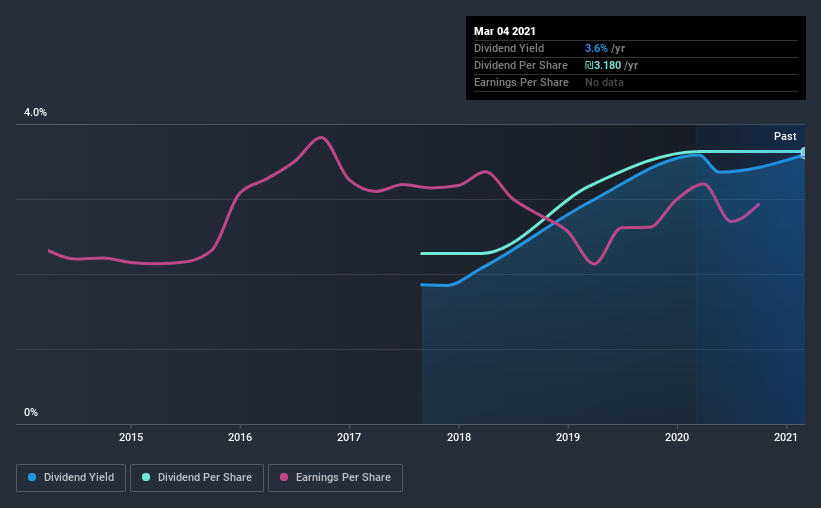Click the 4.0% y-axis label

click(x=35, y=112)
